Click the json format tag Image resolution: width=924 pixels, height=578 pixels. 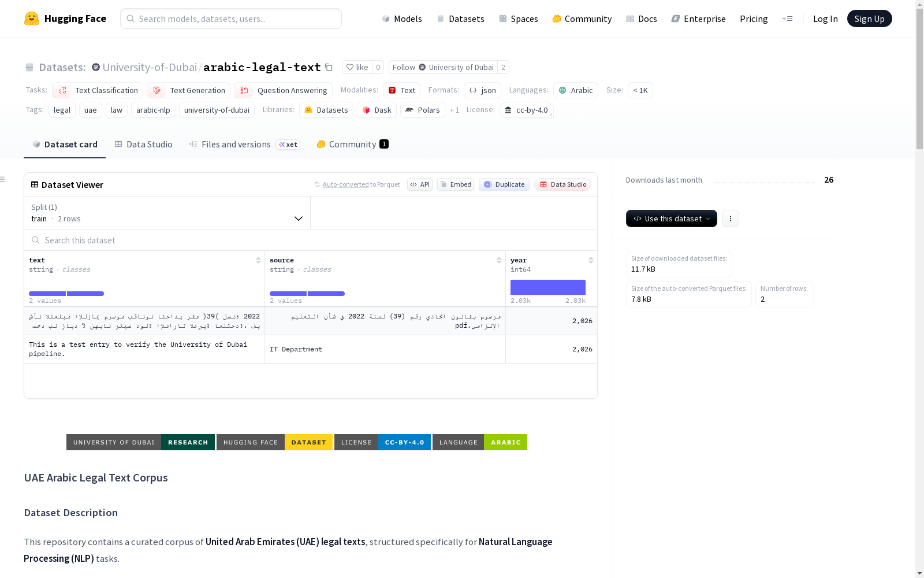click(x=482, y=90)
